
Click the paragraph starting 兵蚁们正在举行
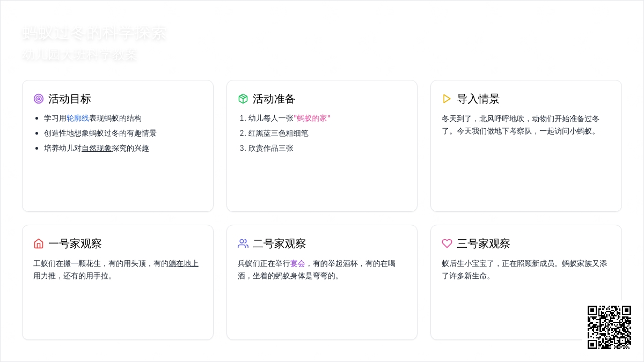click(x=317, y=269)
